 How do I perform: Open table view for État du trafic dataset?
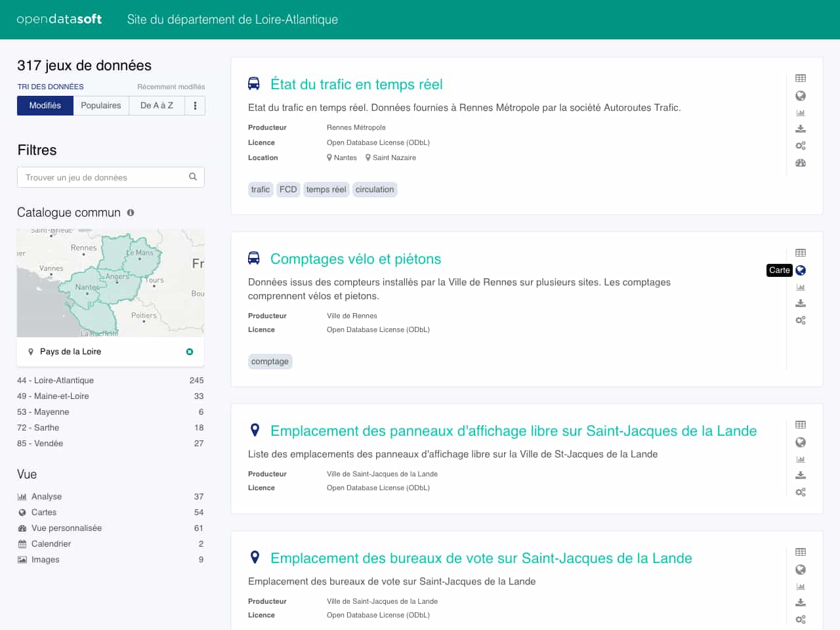click(800, 78)
